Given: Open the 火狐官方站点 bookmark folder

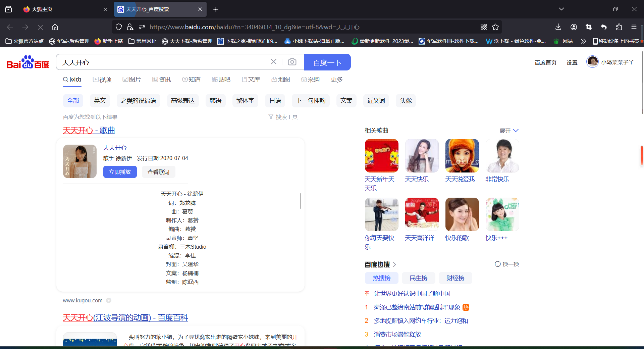Looking at the screenshot, I should click(x=25, y=41).
